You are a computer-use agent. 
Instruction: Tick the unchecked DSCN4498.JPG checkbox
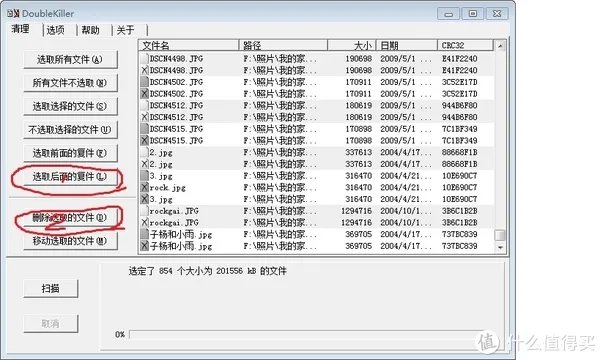coord(144,59)
